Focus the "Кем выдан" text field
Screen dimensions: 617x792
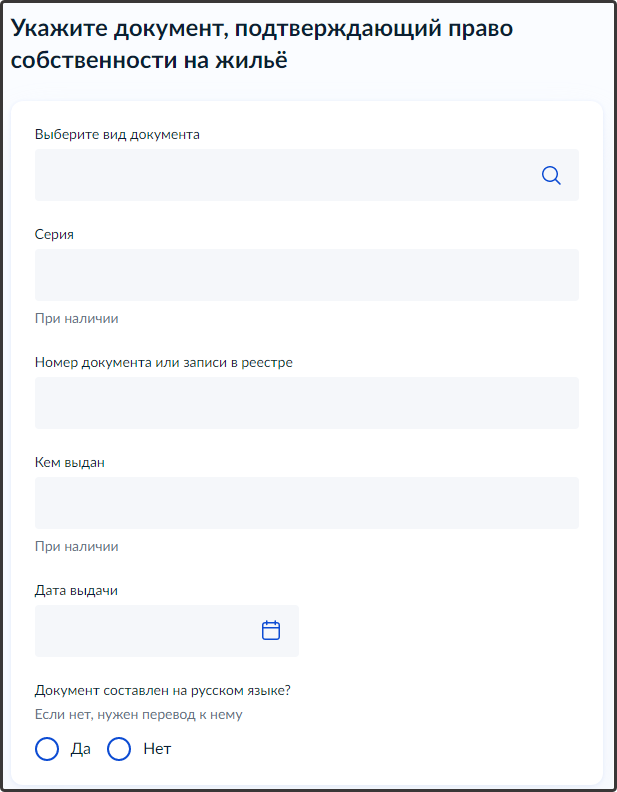click(x=306, y=503)
